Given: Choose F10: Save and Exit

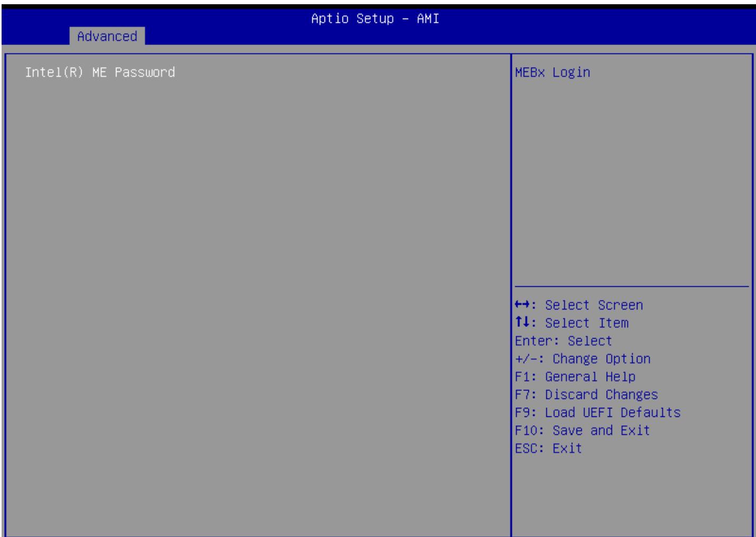Looking at the screenshot, I should tap(582, 430).
